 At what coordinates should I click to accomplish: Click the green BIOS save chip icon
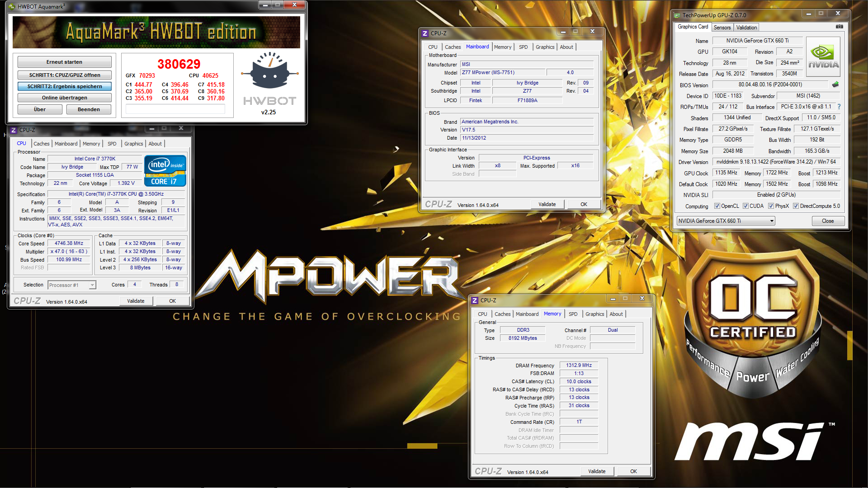click(x=835, y=84)
